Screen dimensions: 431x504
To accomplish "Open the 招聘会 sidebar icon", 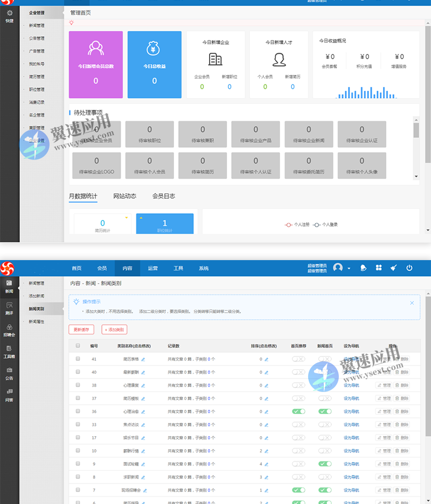I will [9, 330].
